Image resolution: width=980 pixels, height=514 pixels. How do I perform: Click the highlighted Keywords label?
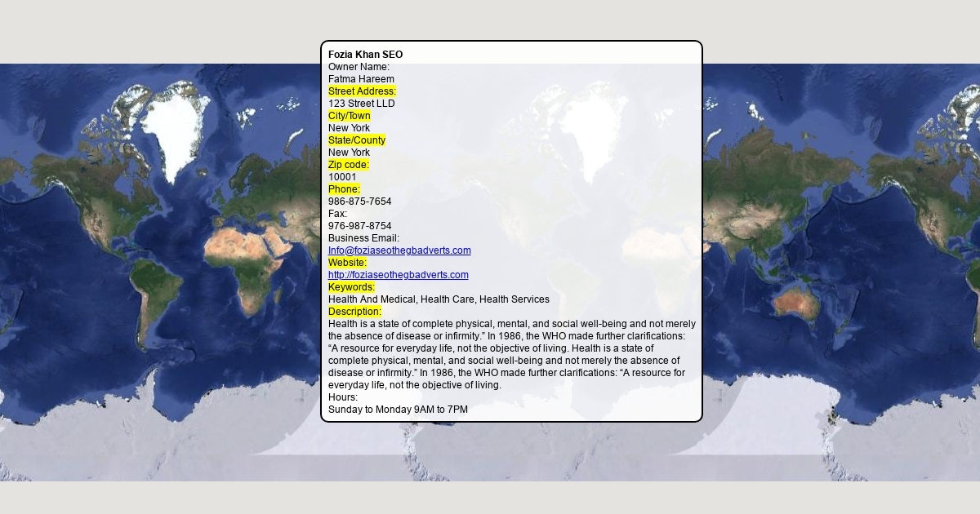(351, 287)
